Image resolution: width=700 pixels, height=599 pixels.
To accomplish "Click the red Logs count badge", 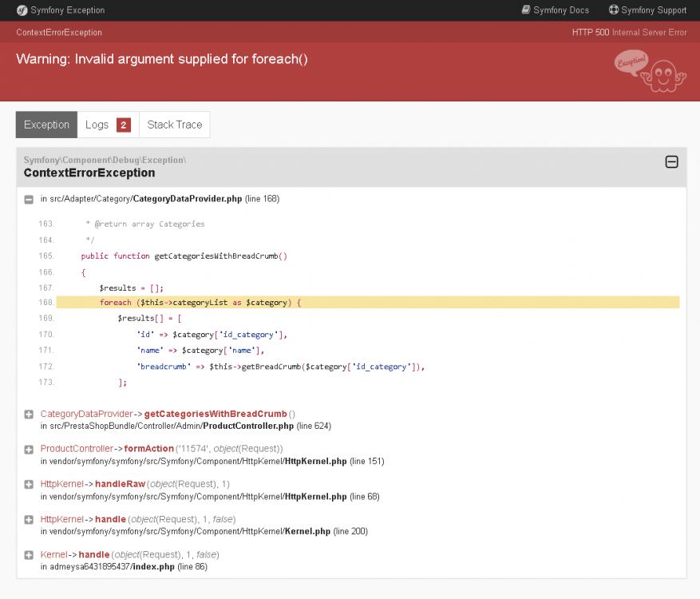I will click(123, 125).
